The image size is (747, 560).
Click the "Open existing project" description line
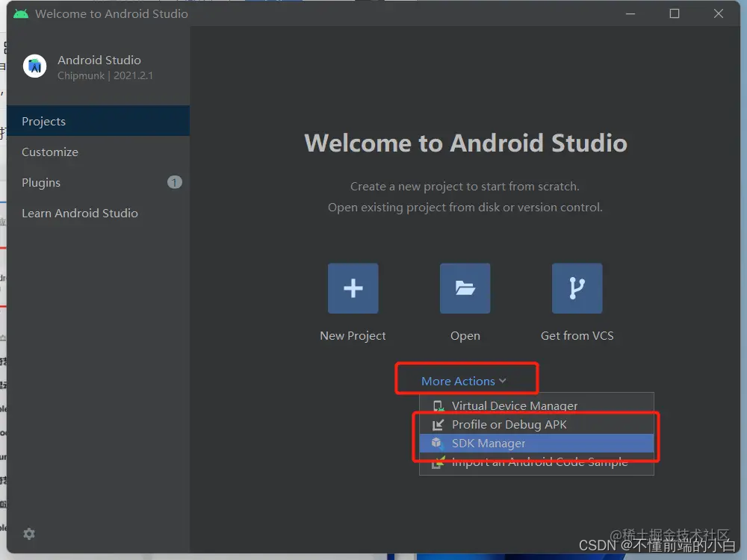click(465, 207)
